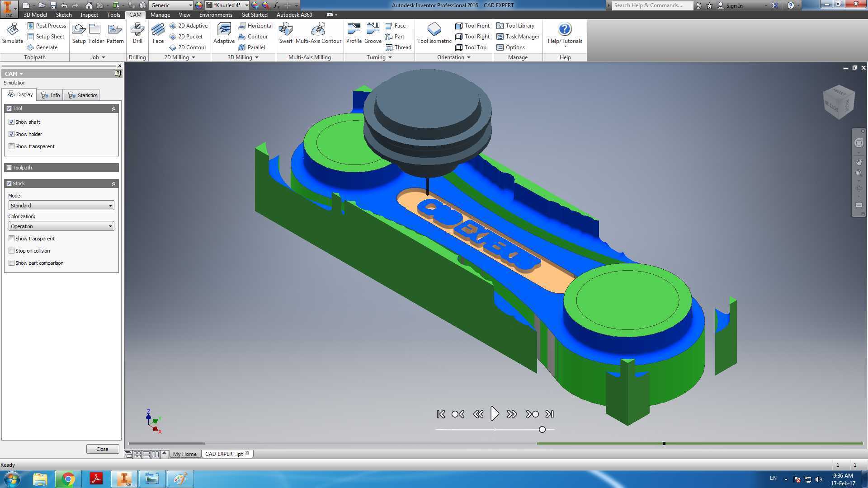Screen dimensions: 868x488
Task: Enable the Toolpath display checkbox
Action: tap(9, 168)
